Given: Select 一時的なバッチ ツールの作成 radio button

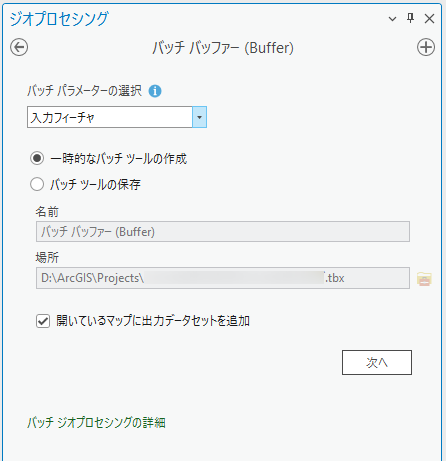Looking at the screenshot, I should pyautogui.click(x=37, y=158).
